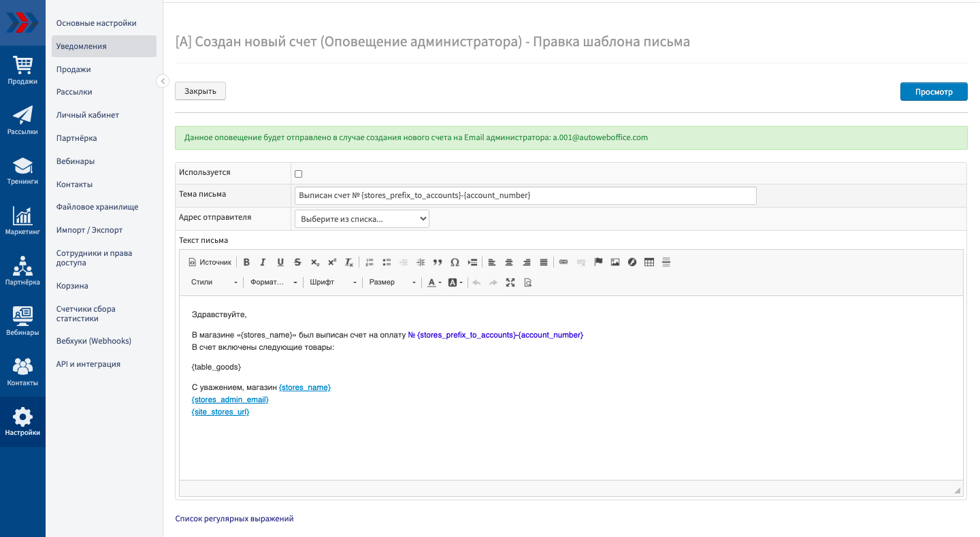Insert a table in the editor
Viewport: 980px width, 537px height.
tap(649, 262)
